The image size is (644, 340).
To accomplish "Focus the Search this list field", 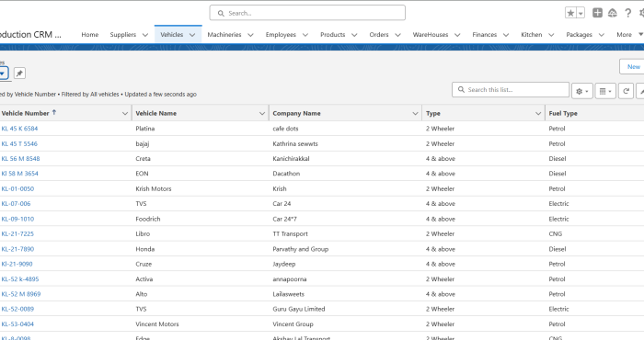I will [511, 89].
